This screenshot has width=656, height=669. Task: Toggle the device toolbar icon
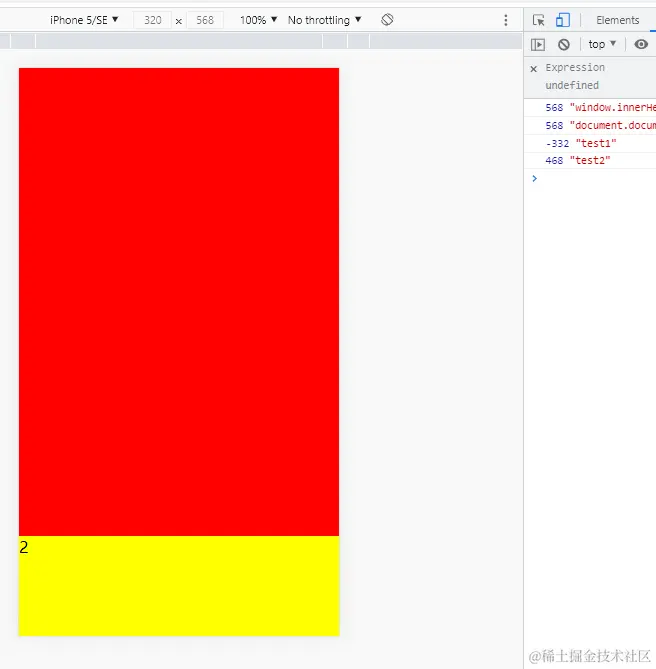point(563,20)
